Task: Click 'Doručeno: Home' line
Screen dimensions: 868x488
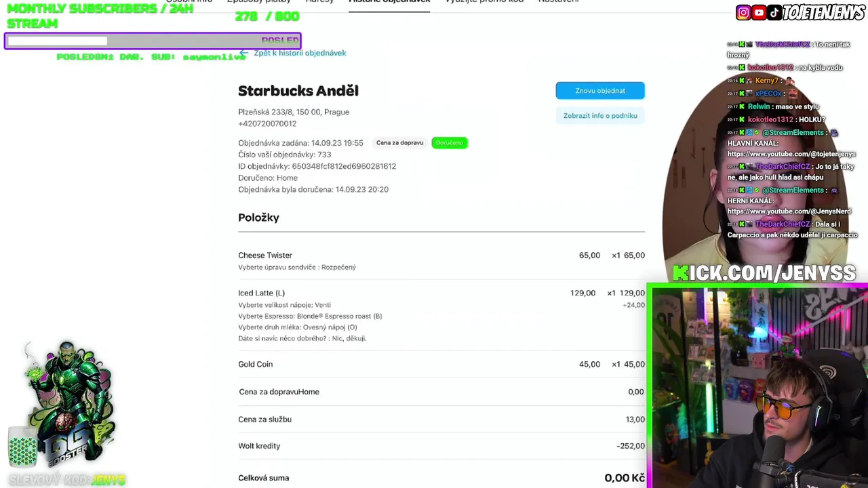Action: pos(268,178)
